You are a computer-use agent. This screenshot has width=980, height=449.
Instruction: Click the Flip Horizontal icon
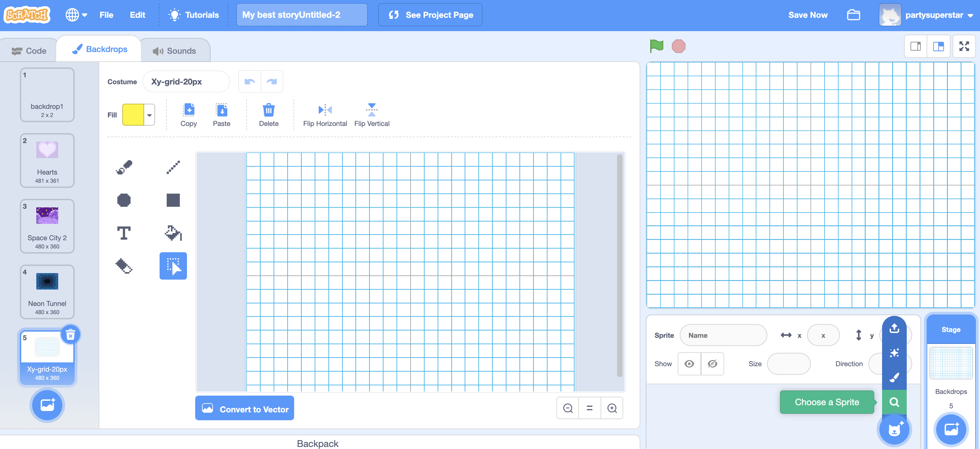click(325, 110)
